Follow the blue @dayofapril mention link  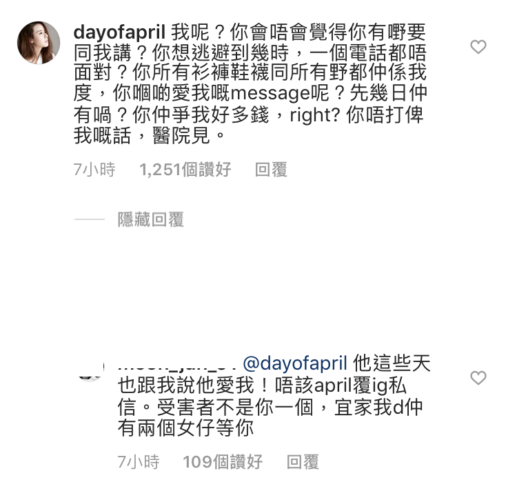(295, 363)
